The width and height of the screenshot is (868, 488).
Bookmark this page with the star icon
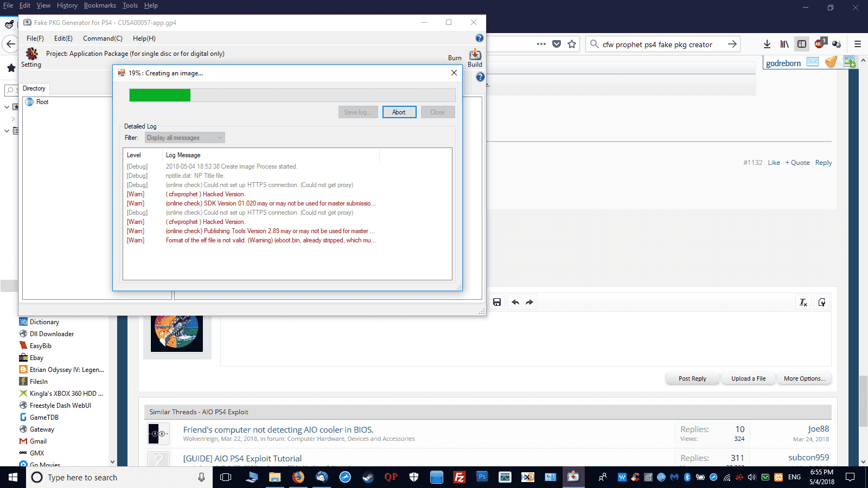click(572, 44)
